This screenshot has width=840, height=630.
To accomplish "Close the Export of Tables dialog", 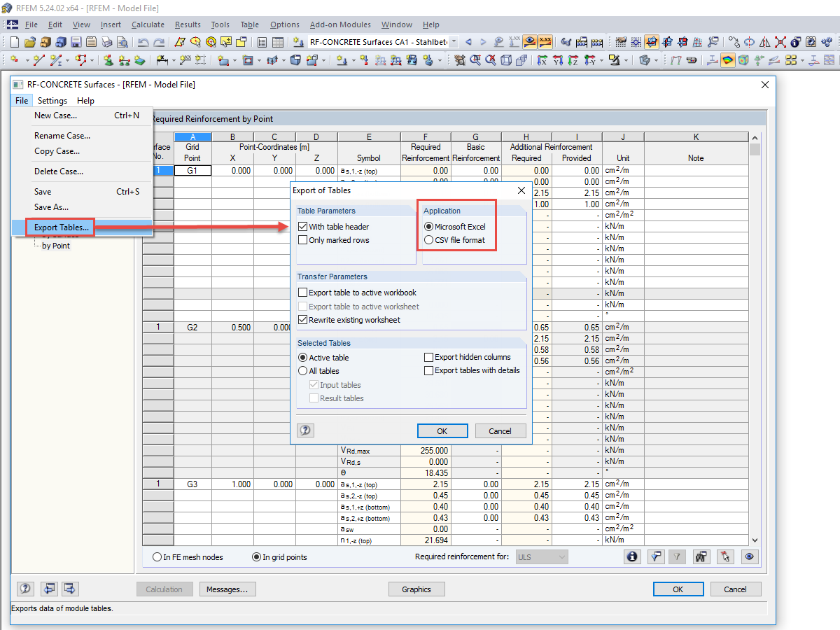I will click(x=521, y=190).
